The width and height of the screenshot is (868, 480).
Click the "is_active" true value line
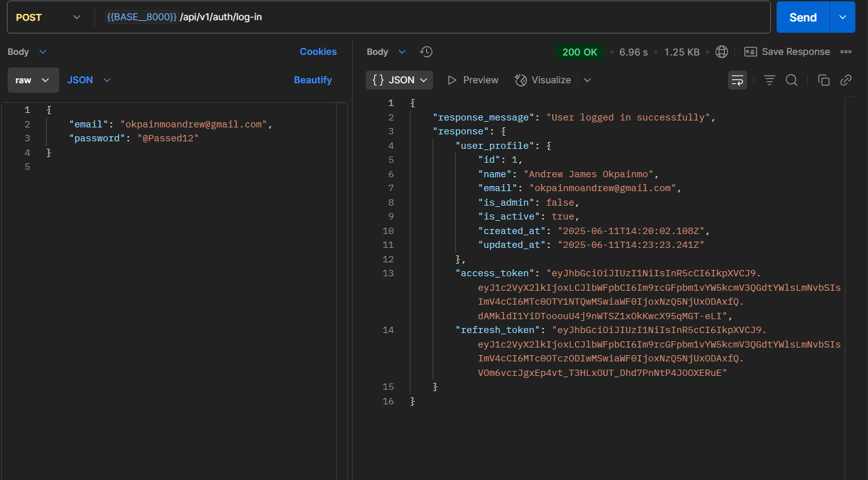click(x=528, y=216)
